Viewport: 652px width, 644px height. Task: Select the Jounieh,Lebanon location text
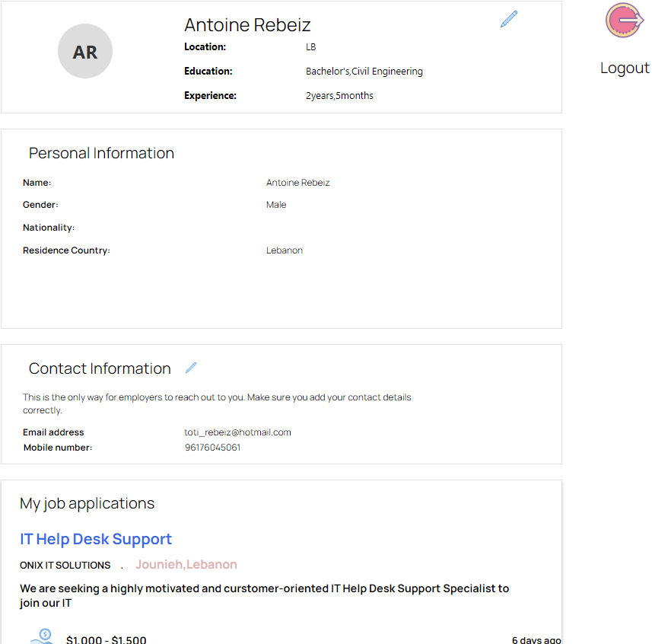click(186, 565)
